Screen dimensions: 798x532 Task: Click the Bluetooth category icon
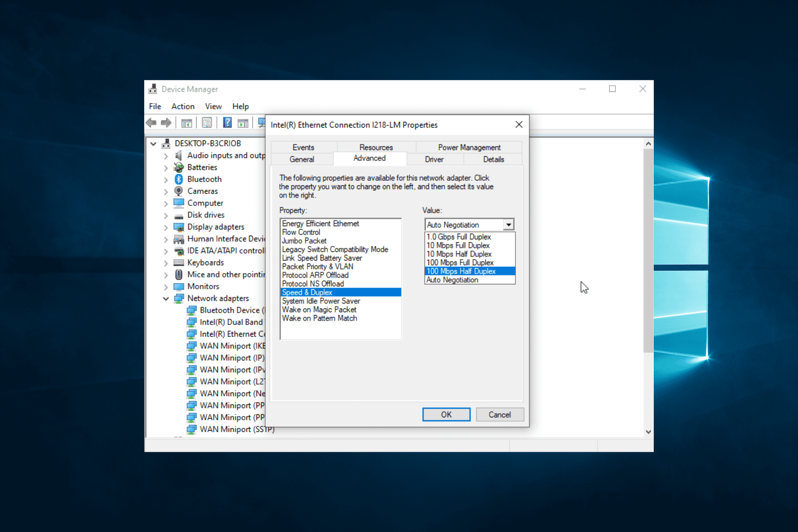coord(179,179)
